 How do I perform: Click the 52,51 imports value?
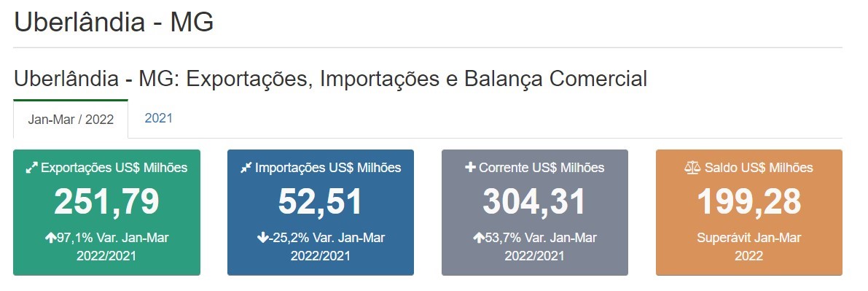click(321, 202)
